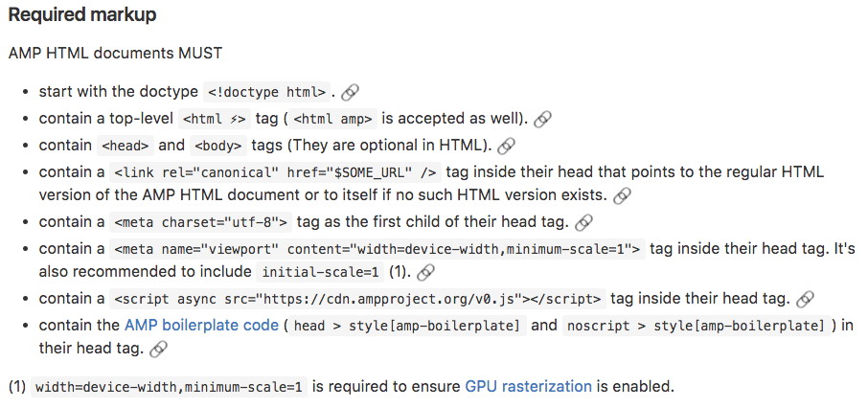Click the '<!doctype html>' code snippet
The width and height of the screenshot is (868, 408).
(x=267, y=92)
